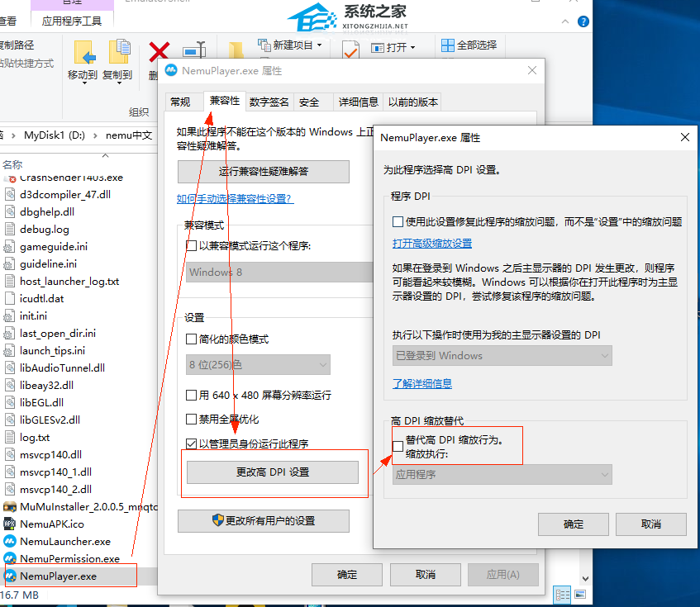Click the New item (新建项目) icon
The height and width of the screenshot is (607, 700).
pos(264,45)
